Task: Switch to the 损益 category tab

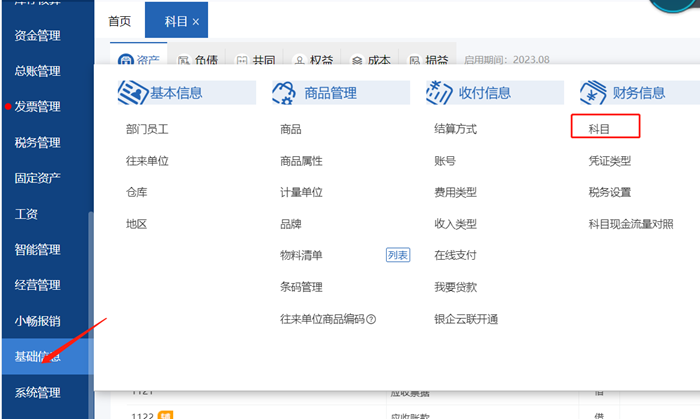Action: pyautogui.click(x=428, y=60)
